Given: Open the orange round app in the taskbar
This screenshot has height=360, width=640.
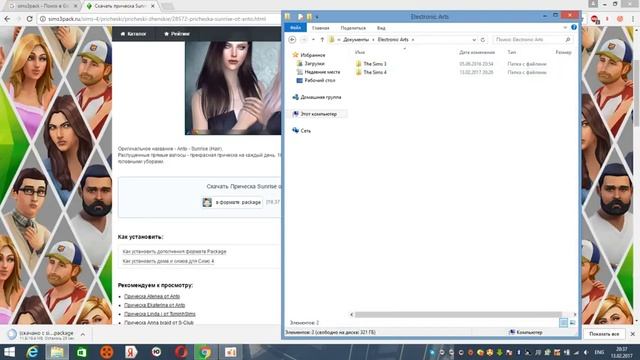Looking at the screenshot, I should (107, 352).
